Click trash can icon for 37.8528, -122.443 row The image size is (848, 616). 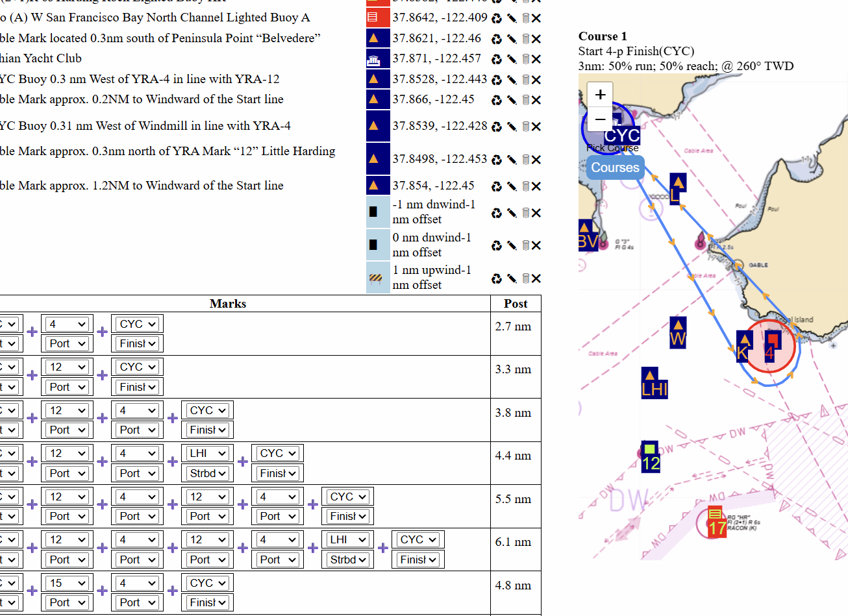tap(526, 80)
